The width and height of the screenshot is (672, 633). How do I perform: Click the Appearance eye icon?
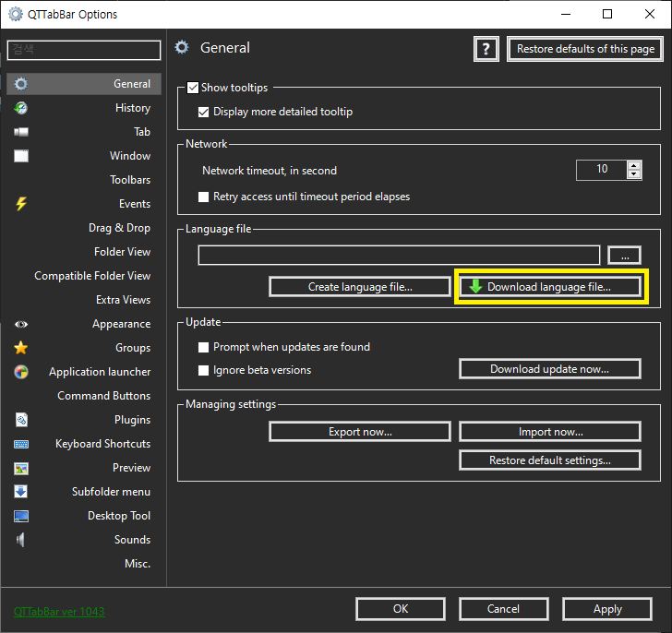pyautogui.click(x=21, y=324)
